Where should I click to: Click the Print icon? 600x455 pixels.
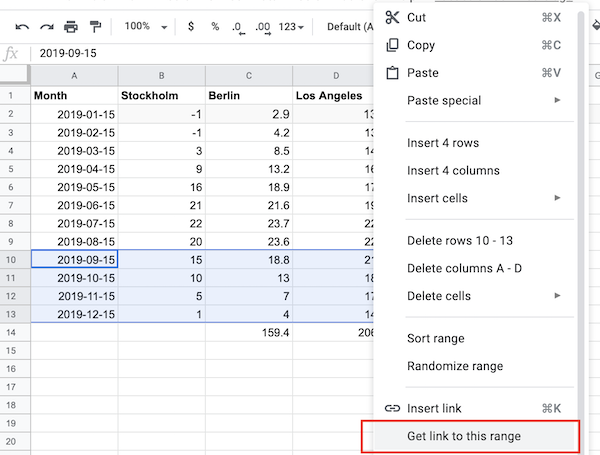click(71, 26)
